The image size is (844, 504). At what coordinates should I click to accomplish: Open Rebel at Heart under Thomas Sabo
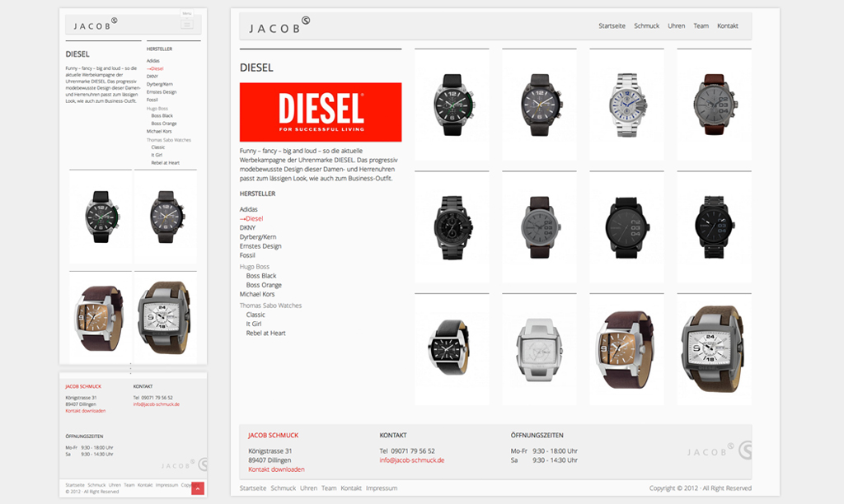(265, 333)
